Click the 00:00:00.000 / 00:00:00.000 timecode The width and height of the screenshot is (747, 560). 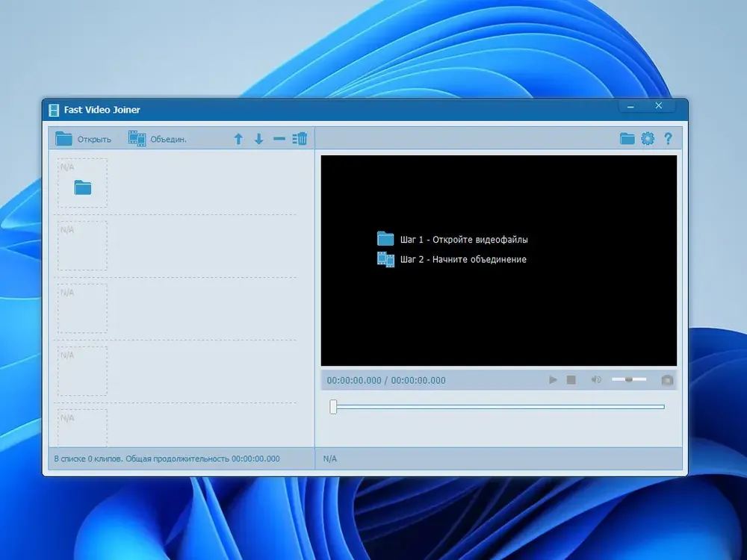(x=386, y=381)
